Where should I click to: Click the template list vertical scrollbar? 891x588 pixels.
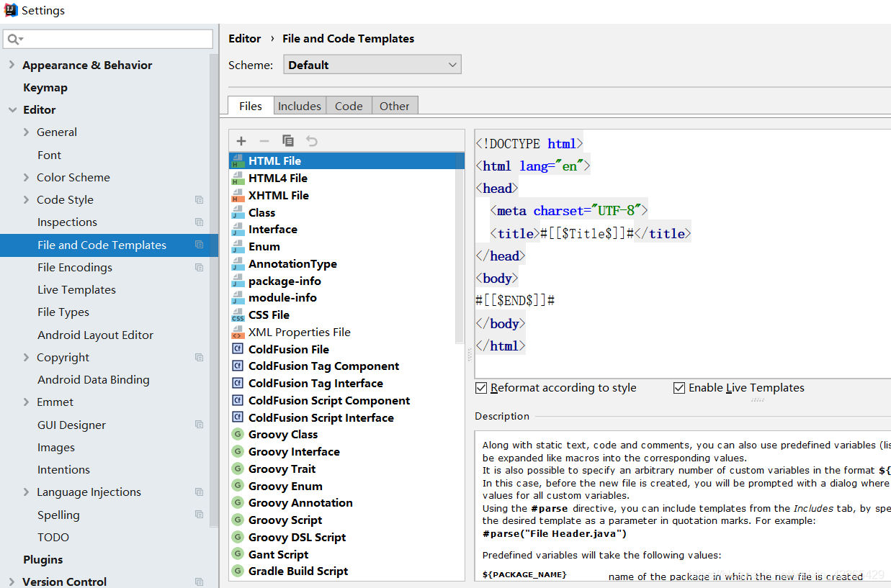click(x=460, y=248)
